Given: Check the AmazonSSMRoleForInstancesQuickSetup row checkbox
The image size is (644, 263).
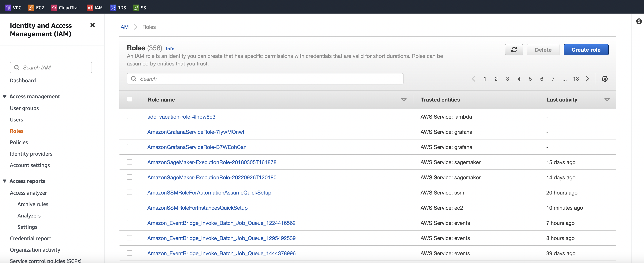Looking at the screenshot, I should (130, 208).
